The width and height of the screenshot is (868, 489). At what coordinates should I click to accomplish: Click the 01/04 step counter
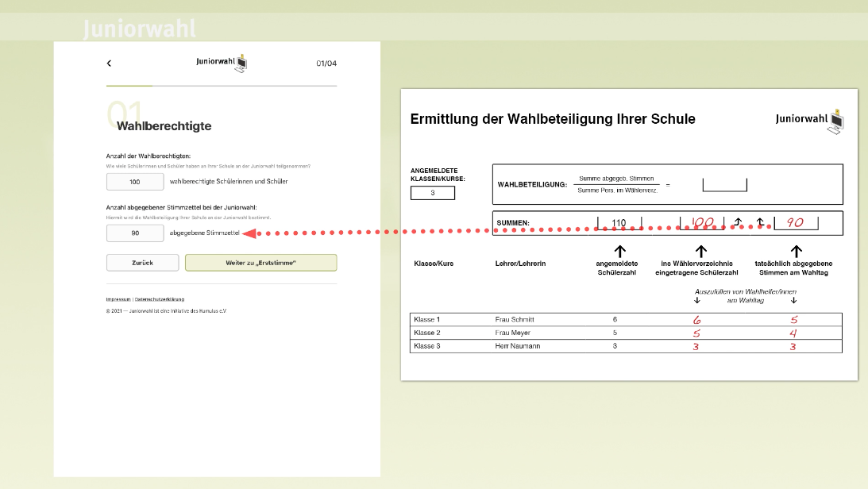click(326, 63)
